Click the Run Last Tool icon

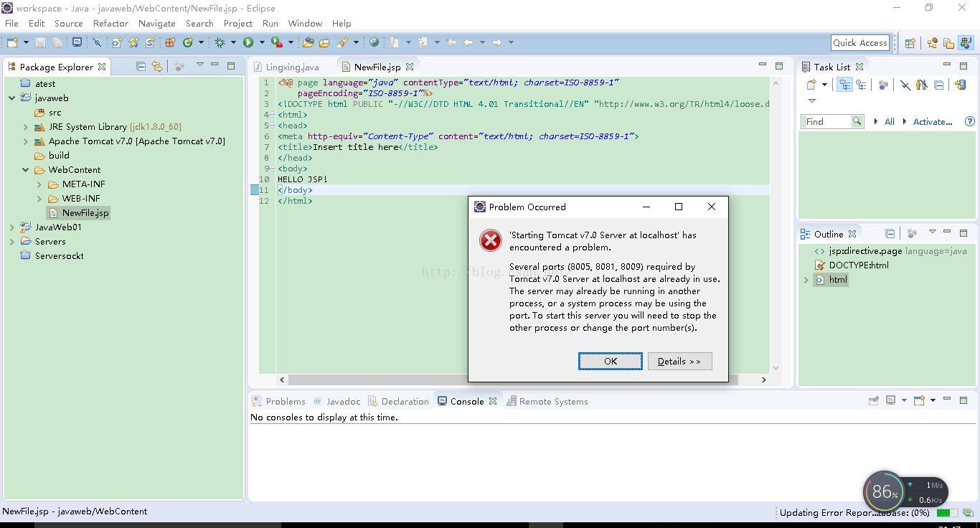(277, 42)
